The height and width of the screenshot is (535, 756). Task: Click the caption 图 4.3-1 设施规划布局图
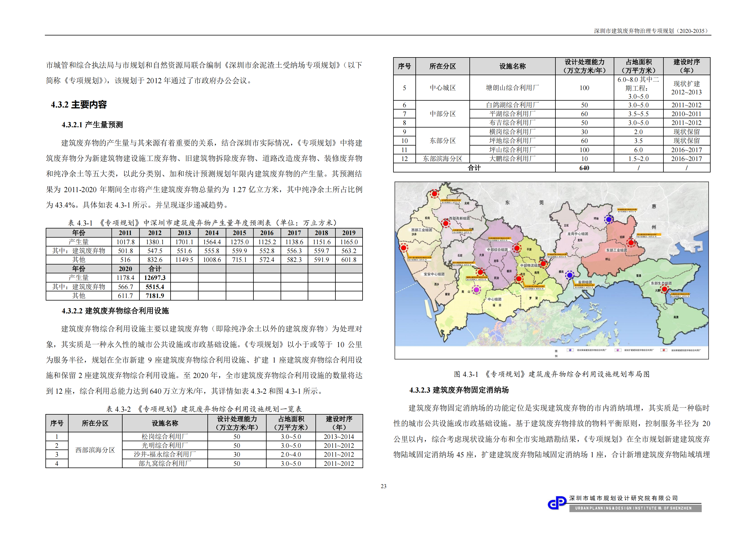[551, 374]
